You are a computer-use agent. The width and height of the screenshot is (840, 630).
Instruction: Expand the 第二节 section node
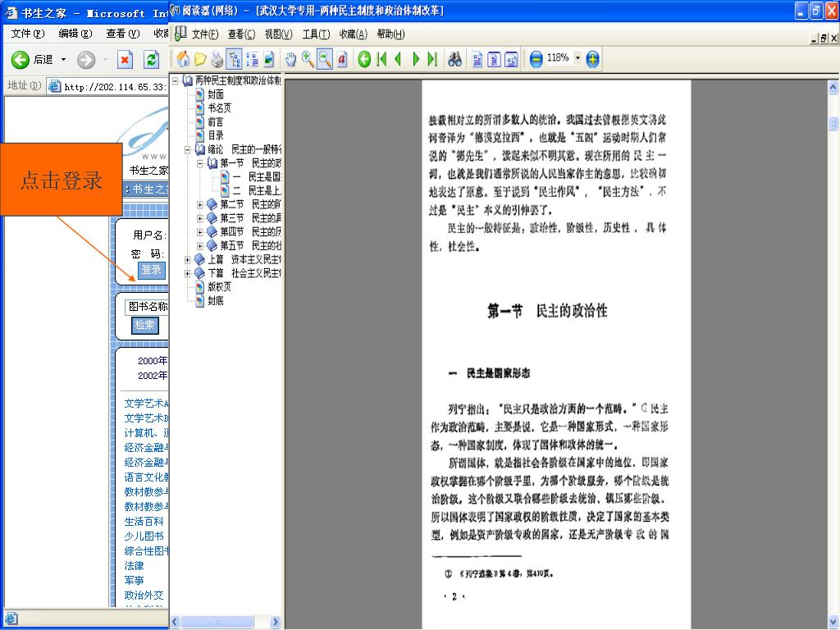click(x=200, y=204)
